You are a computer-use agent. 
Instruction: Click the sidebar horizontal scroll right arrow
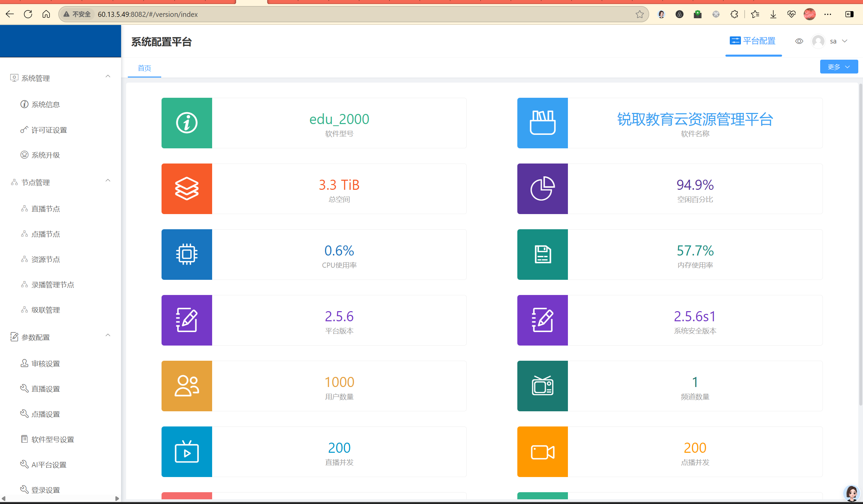117,499
